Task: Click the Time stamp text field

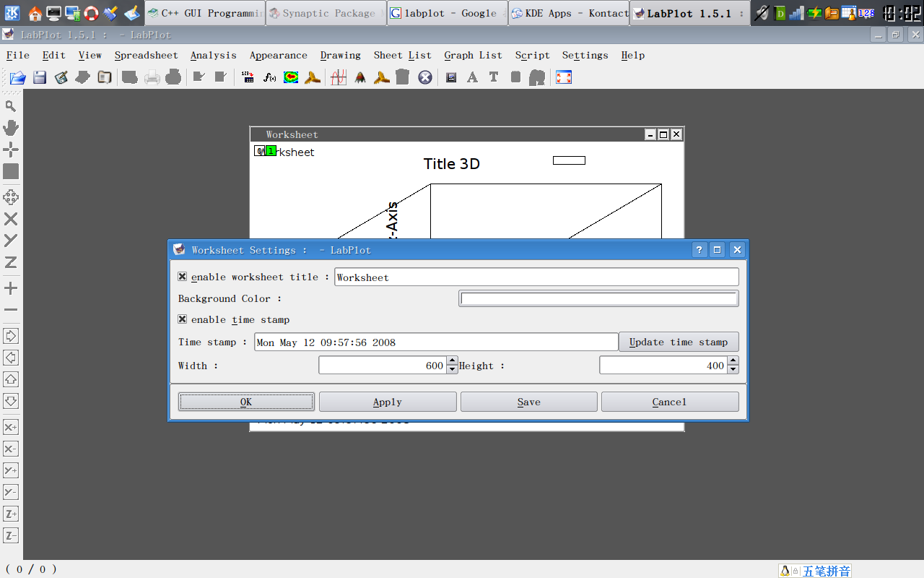Action: tap(436, 342)
